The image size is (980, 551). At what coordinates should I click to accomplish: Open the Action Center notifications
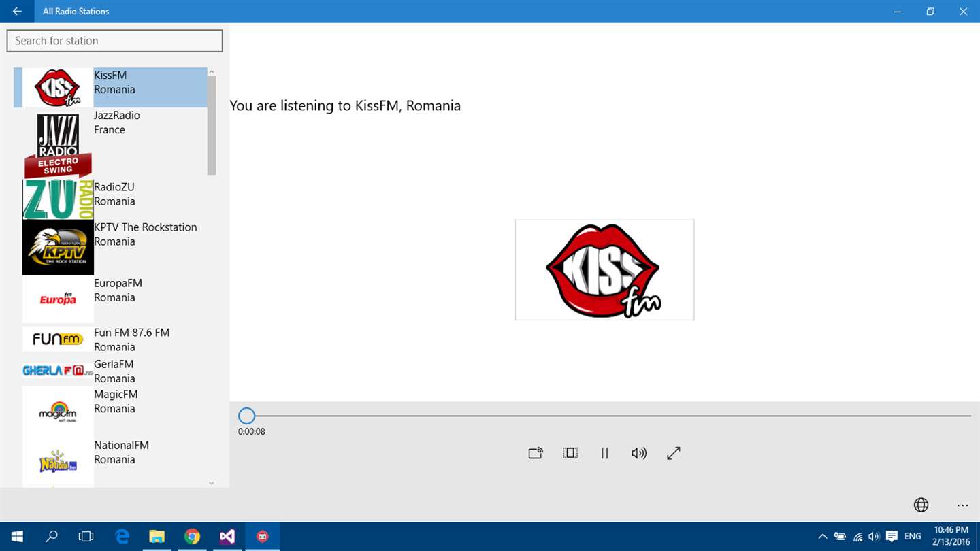(x=892, y=537)
